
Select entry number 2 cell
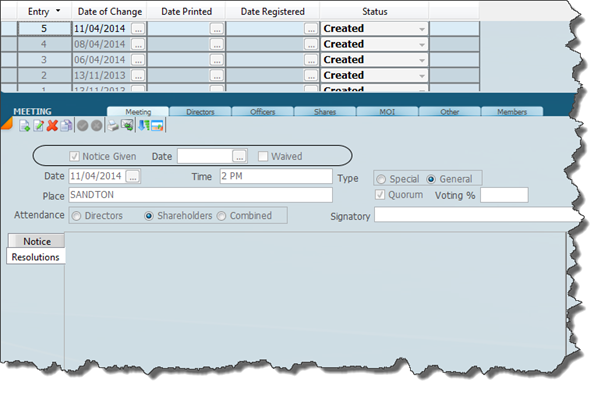click(44, 76)
